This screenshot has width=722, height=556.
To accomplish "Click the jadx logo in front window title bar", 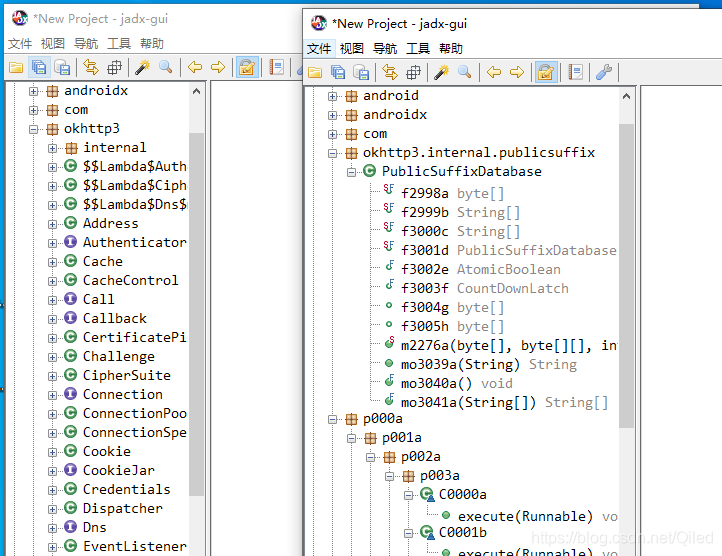I will [x=319, y=23].
